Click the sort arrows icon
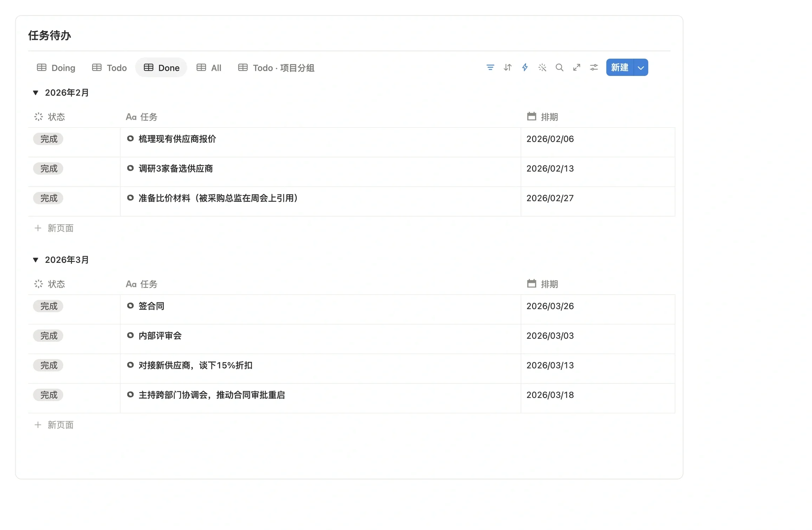The height and width of the screenshot is (530, 812). [x=507, y=67]
